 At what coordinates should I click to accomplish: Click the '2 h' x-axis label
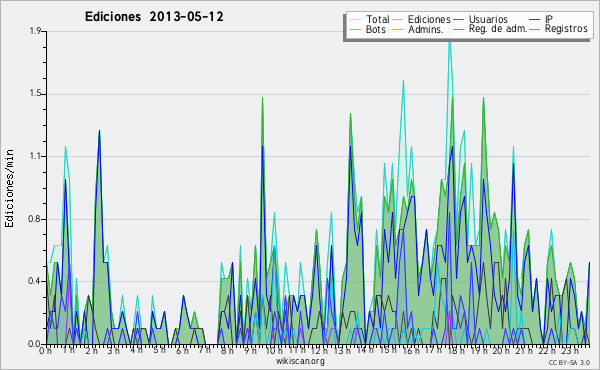pos(91,351)
